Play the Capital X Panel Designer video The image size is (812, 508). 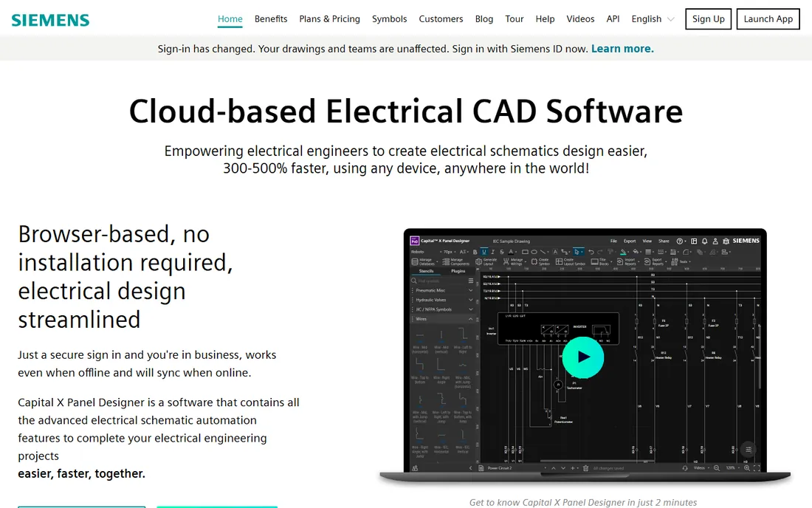583,357
